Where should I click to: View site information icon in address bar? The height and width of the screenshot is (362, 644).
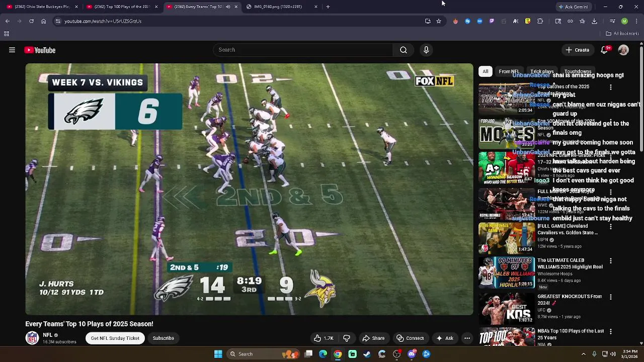tap(58, 21)
